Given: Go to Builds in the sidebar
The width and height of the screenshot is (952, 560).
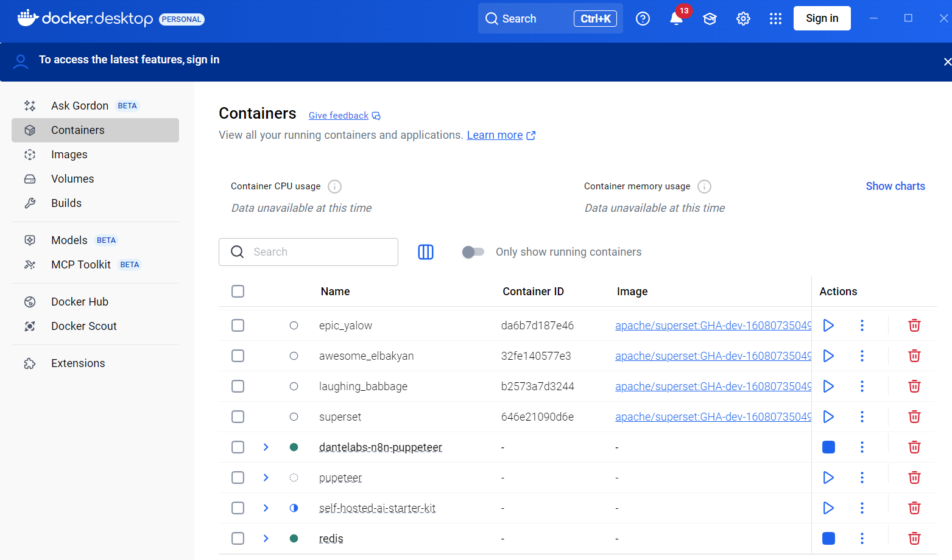Looking at the screenshot, I should [x=95, y=203].
